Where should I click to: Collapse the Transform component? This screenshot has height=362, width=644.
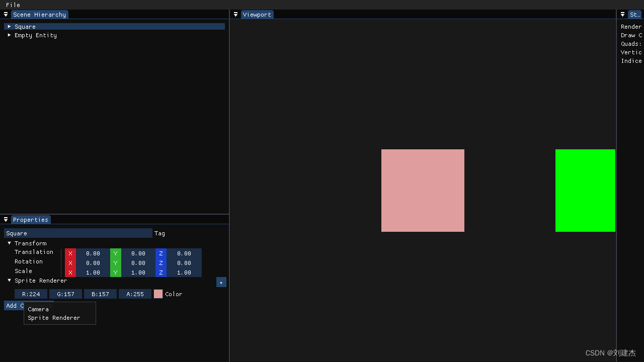[x=9, y=243]
